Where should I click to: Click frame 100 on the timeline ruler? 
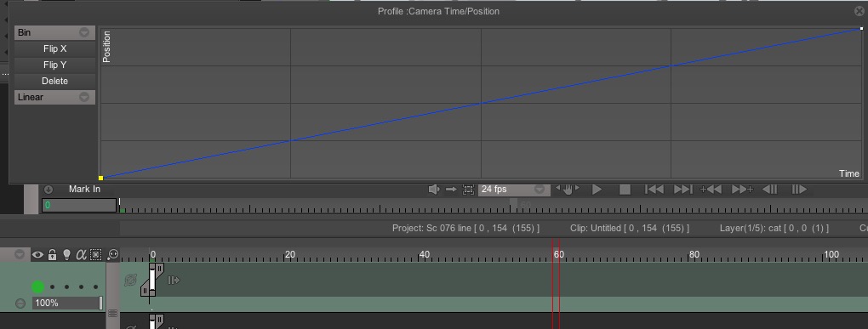pos(831,254)
